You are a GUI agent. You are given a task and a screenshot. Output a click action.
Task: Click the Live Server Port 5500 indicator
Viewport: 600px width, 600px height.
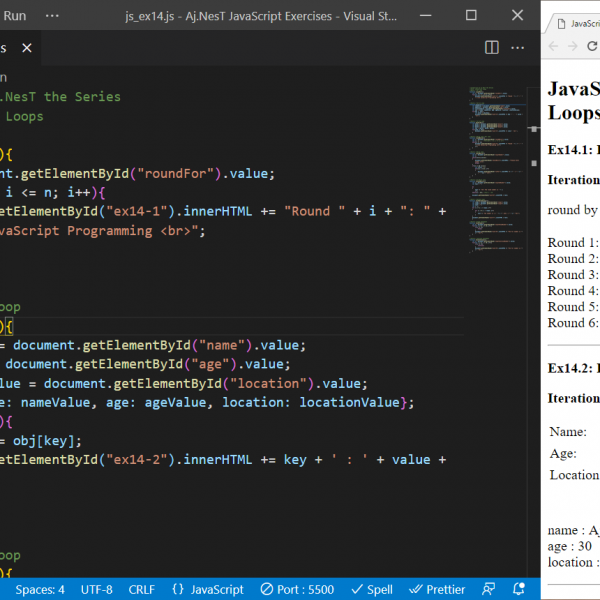(x=297, y=589)
